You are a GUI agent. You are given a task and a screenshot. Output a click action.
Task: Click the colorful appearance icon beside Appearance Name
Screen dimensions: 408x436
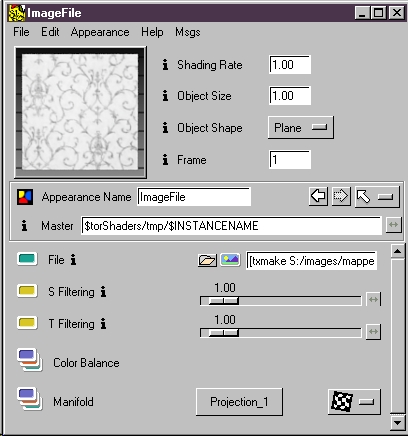(25, 197)
